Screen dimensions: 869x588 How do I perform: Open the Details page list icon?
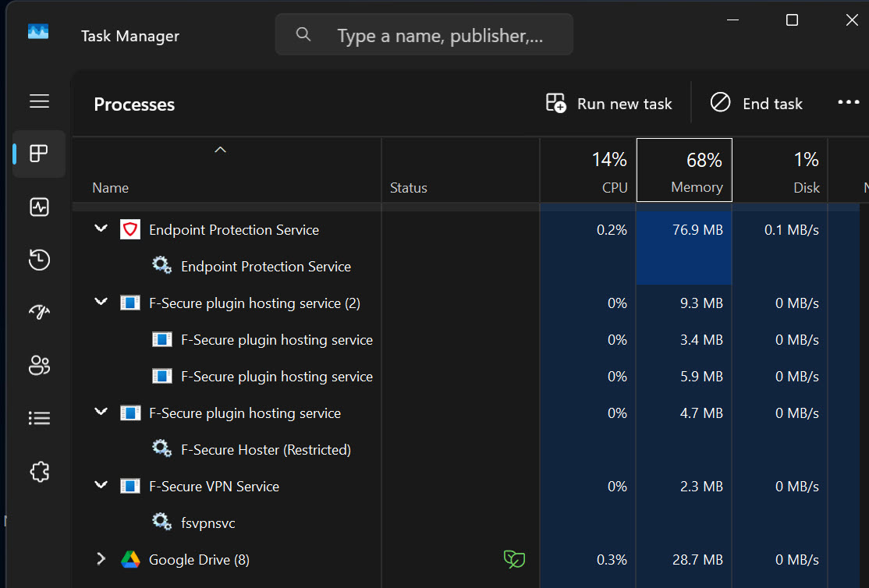(x=39, y=418)
